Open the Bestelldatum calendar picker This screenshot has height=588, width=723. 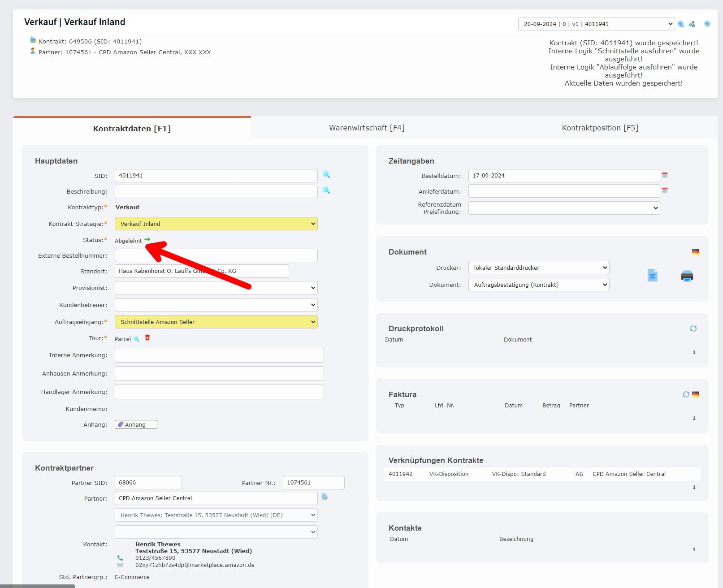[665, 175]
